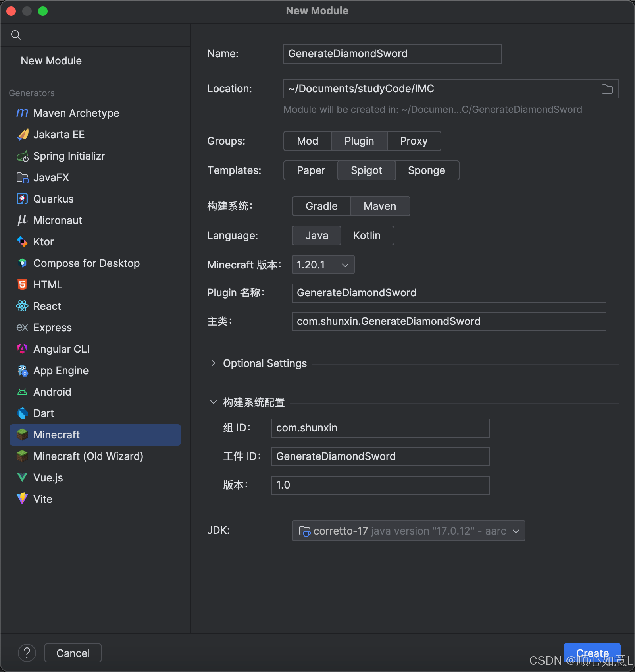The image size is (635, 672).
Task: Click the Micronaut mu icon
Action: (x=22, y=220)
